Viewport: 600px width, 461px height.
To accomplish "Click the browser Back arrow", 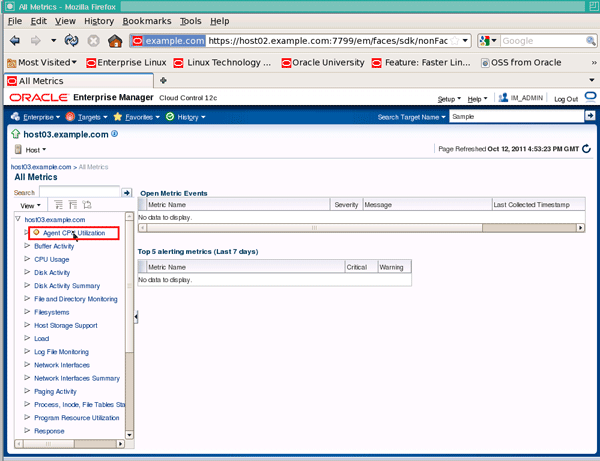I will tap(15, 40).
